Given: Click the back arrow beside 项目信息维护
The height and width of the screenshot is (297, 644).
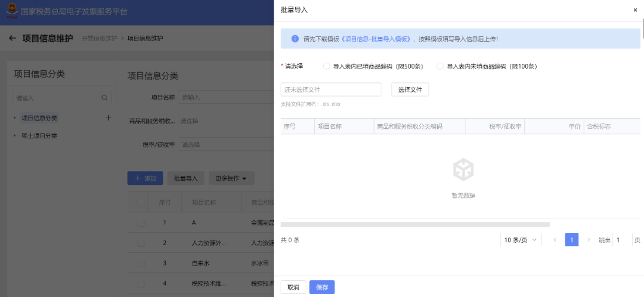Looking at the screenshot, I should (13, 38).
